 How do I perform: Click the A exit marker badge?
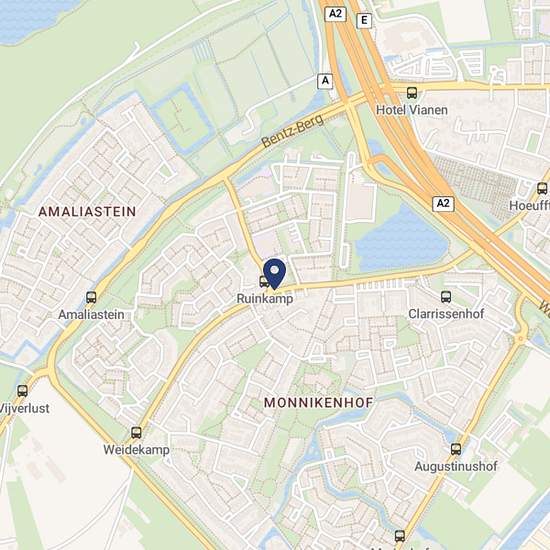click(325, 81)
